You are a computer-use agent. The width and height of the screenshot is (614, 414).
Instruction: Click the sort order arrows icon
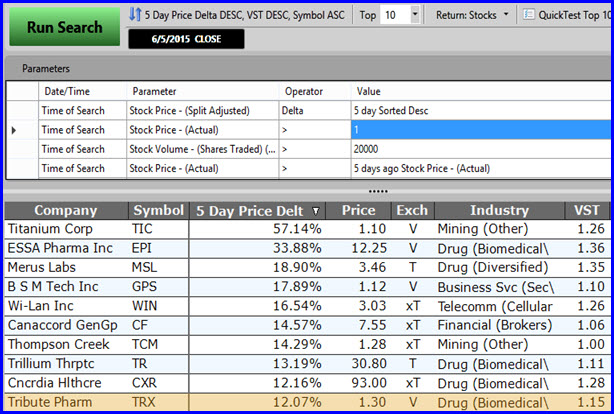135,15
